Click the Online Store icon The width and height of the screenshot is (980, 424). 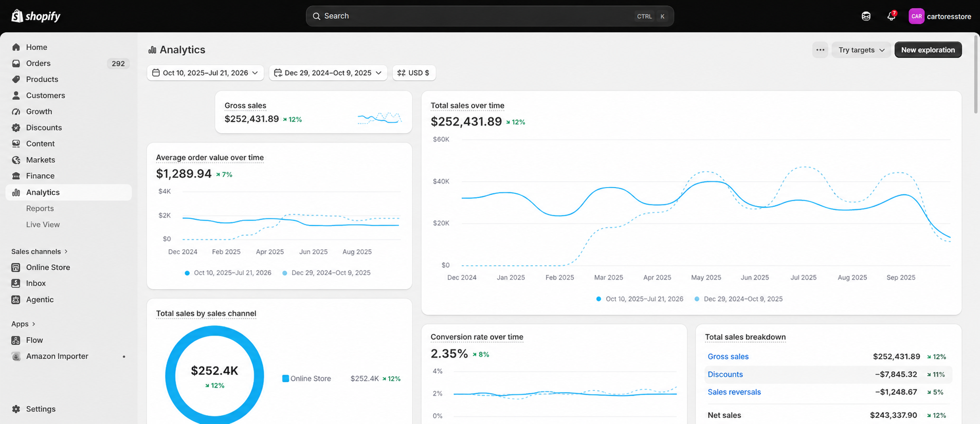pos(16,267)
